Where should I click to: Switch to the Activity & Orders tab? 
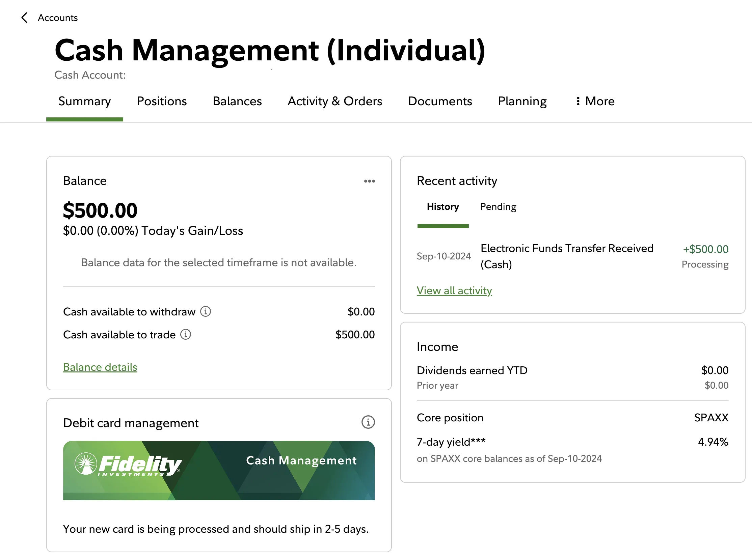click(335, 101)
